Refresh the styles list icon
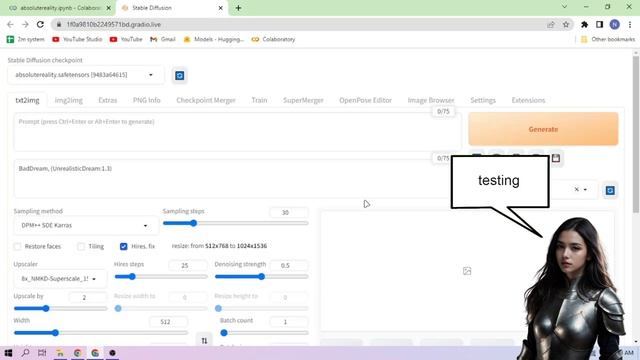This screenshot has height=360, width=640. pyautogui.click(x=610, y=190)
